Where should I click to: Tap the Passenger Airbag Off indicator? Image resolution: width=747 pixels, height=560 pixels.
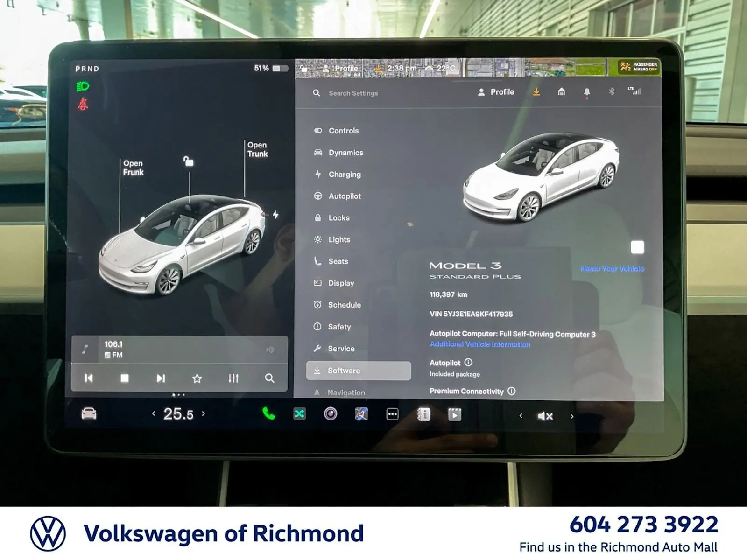click(639, 67)
